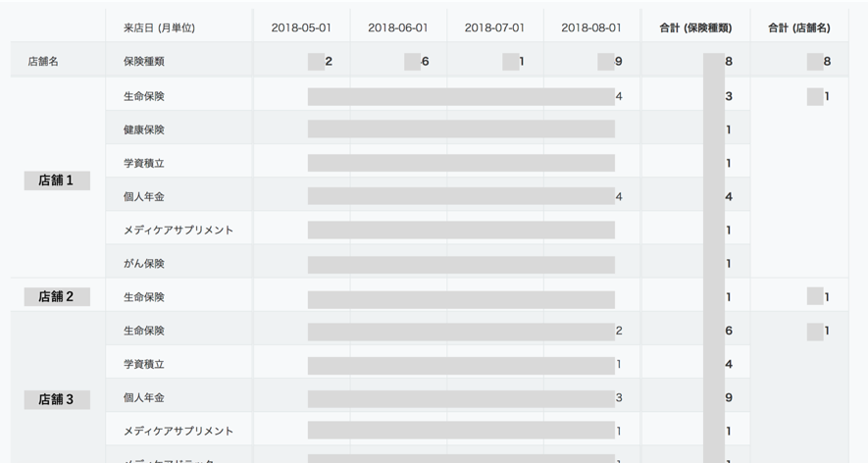Select the 2018-06-01 month column header
The image size is (868, 463).
coord(398,27)
